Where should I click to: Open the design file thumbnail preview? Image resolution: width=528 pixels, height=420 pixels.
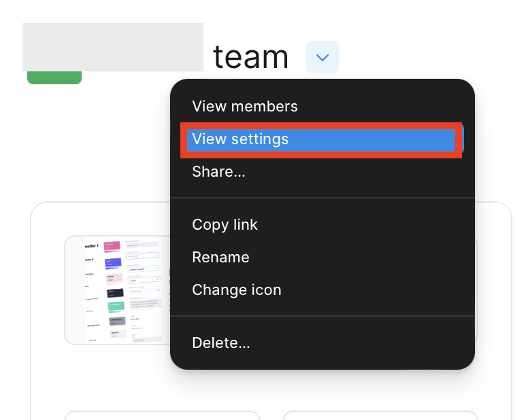[x=117, y=290]
